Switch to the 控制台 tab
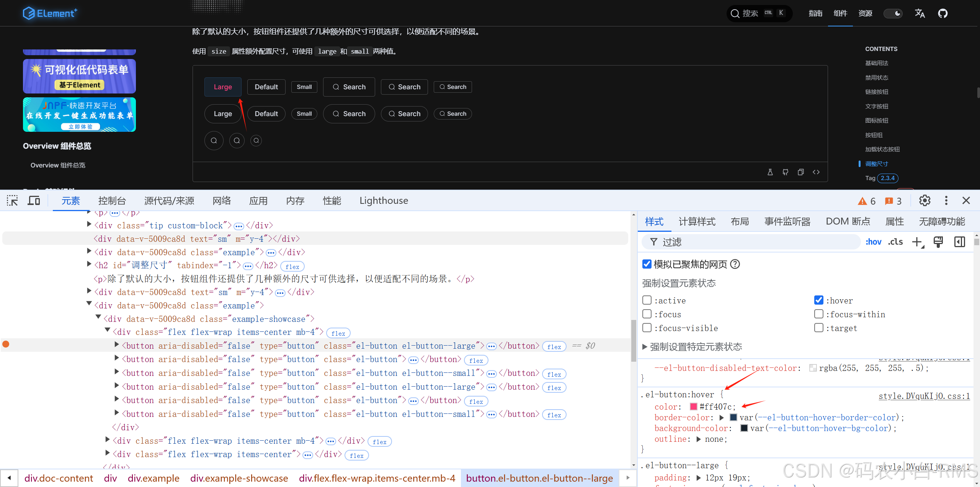980x487 pixels. [112, 200]
